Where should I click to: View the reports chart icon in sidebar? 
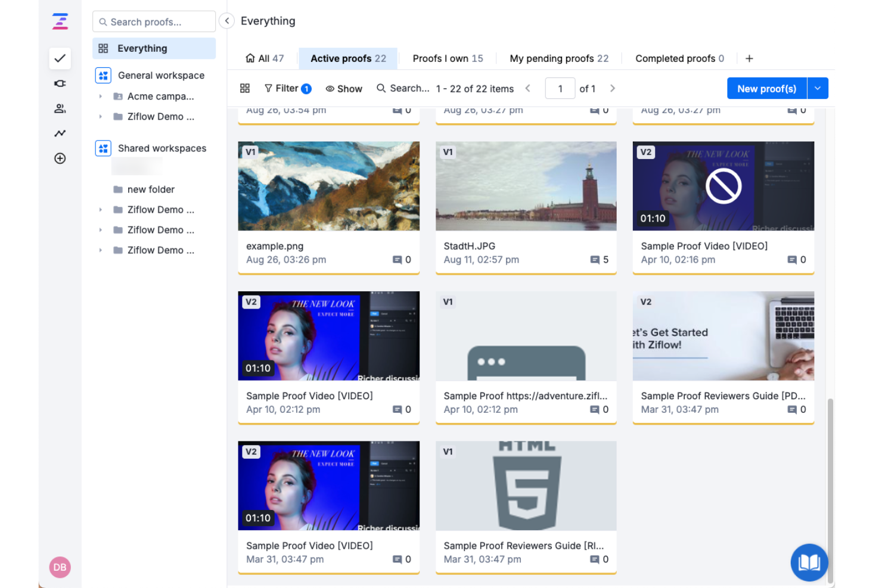[60, 133]
